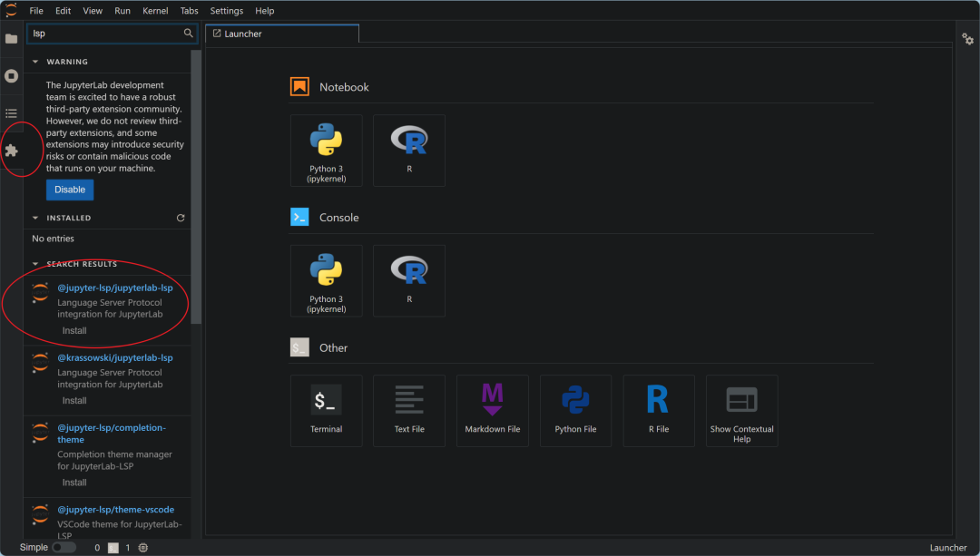
Task: Click the search magnifier icon
Action: pos(188,34)
